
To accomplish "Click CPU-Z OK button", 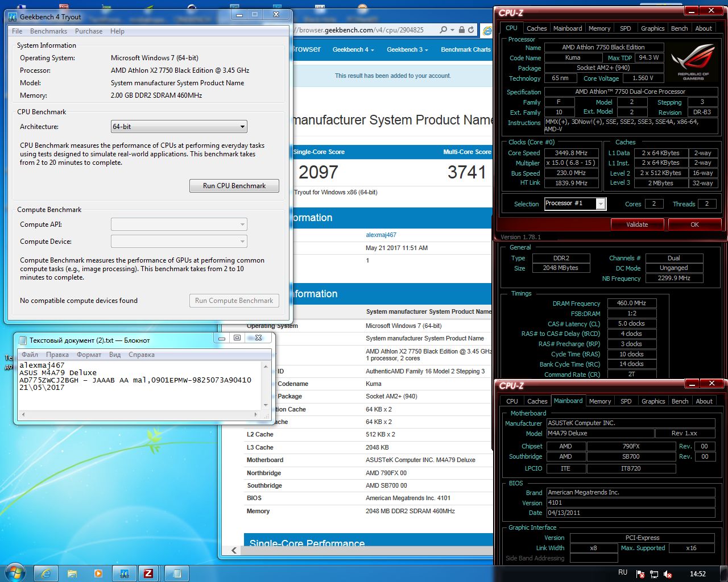I will 694,225.
